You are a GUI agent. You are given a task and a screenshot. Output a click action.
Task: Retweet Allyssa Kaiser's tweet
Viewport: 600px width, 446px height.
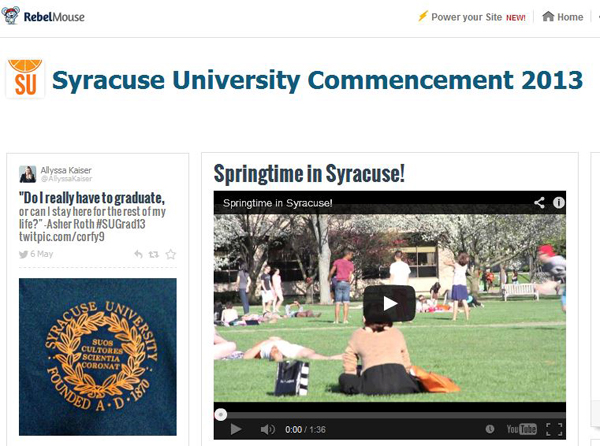tap(154, 254)
